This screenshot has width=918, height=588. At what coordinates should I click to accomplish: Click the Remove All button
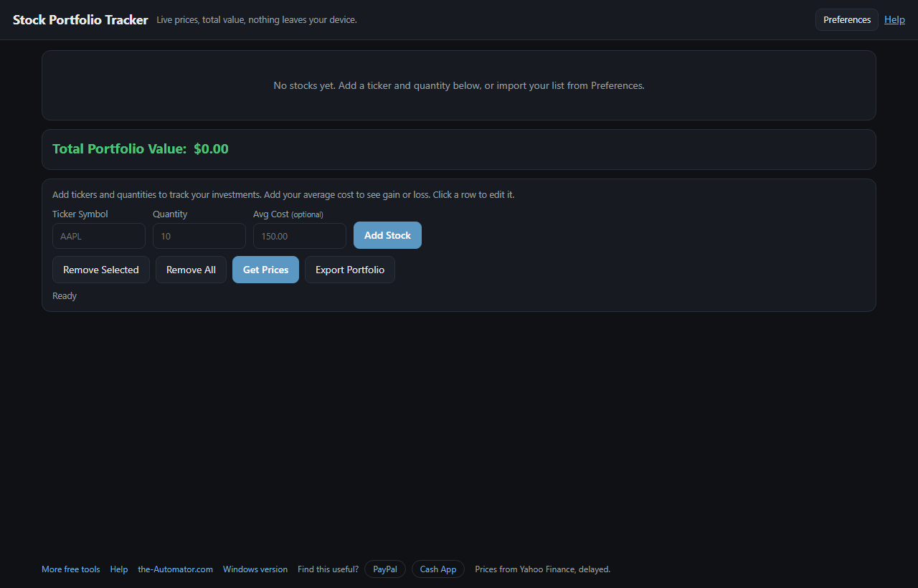(x=191, y=270)
